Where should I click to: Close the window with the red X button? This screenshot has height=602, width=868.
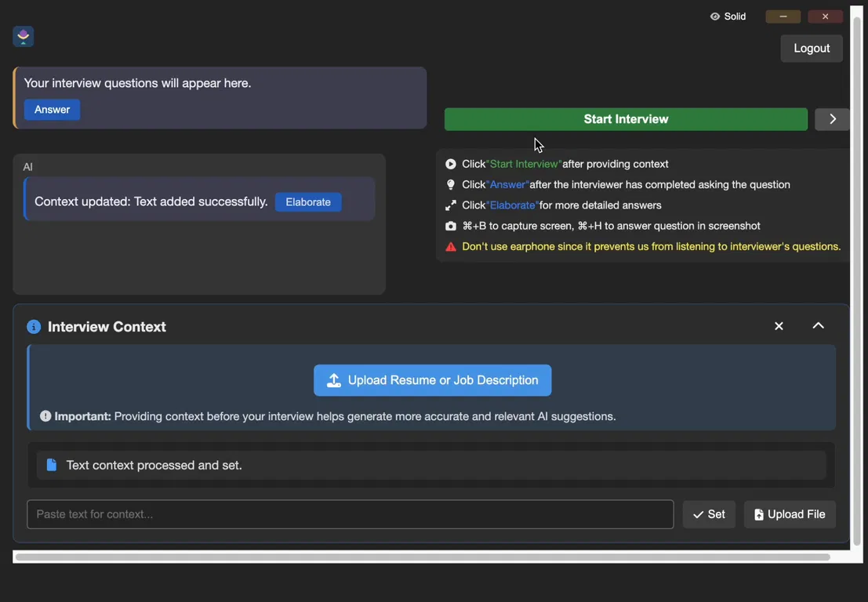pos(825,16)
